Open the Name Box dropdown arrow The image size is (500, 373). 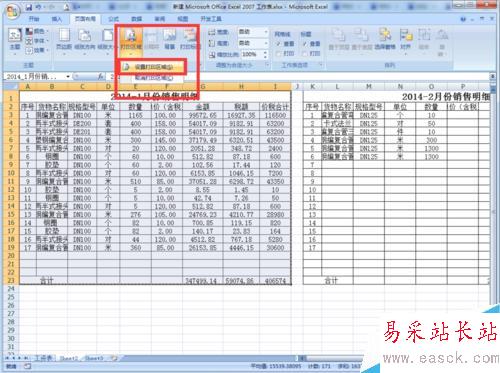coord(68,77)
